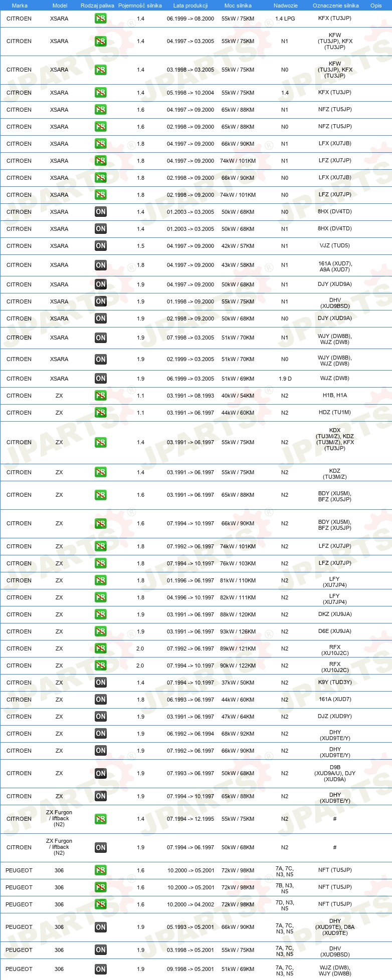Click the '42kW / 57KM' engine power cell
The width and height of the screenshot is (392, 980).
coord(238,246)
